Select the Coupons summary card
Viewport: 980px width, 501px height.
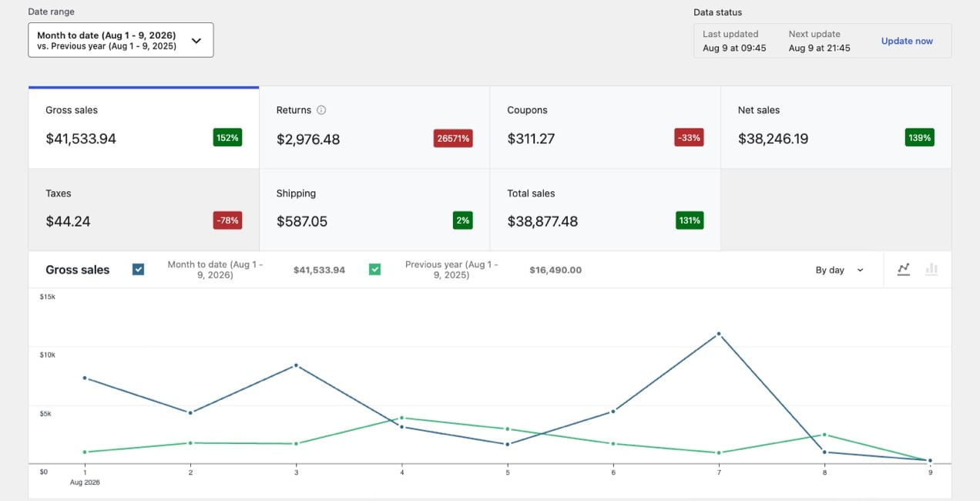(x=605, y=127)
